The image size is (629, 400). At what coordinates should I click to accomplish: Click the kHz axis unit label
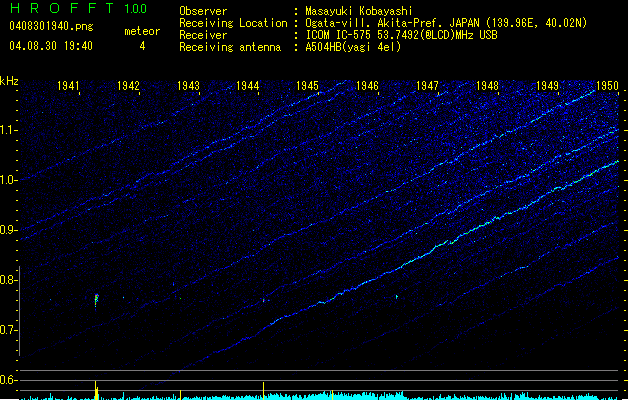(9, 81)
